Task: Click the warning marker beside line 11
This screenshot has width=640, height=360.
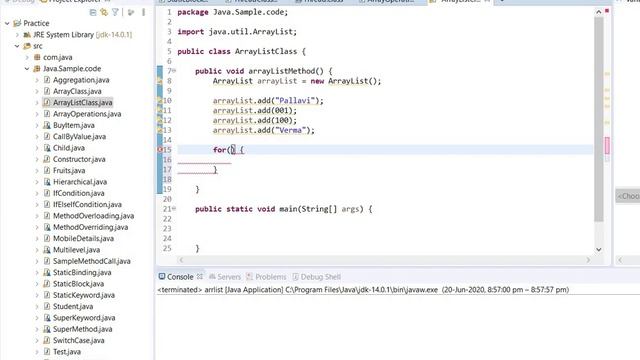Action: 160,111
